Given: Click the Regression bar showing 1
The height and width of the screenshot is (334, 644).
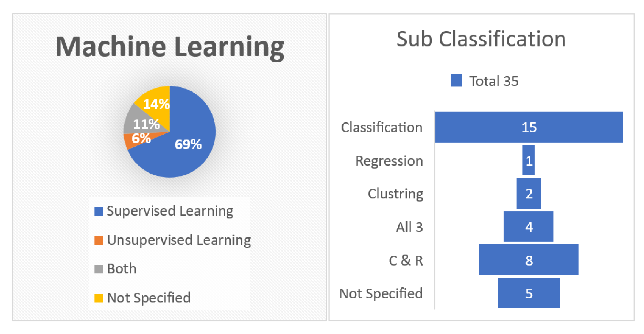Looking at the screenshot, I should pos(528,160).
